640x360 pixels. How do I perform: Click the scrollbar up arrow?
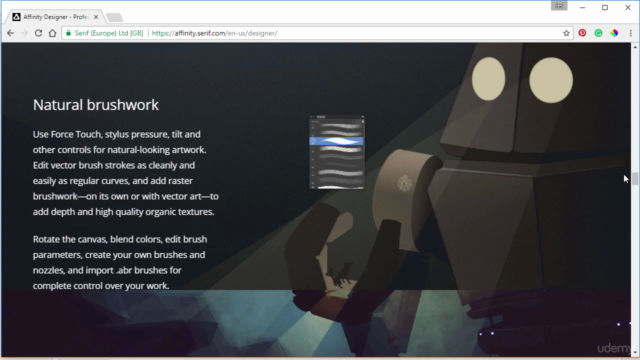pos(635,47)
